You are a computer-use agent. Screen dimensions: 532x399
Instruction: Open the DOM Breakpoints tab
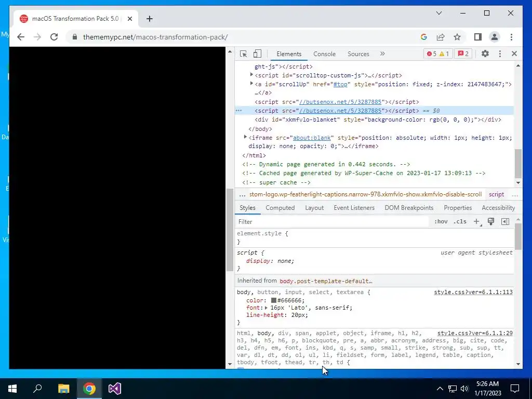coord(409,208)
